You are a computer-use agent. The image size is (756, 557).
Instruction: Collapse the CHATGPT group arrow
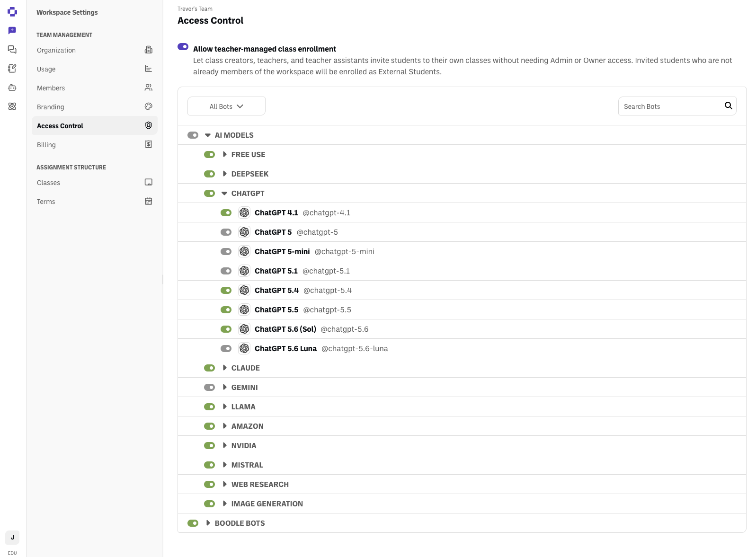coord(224,193)
